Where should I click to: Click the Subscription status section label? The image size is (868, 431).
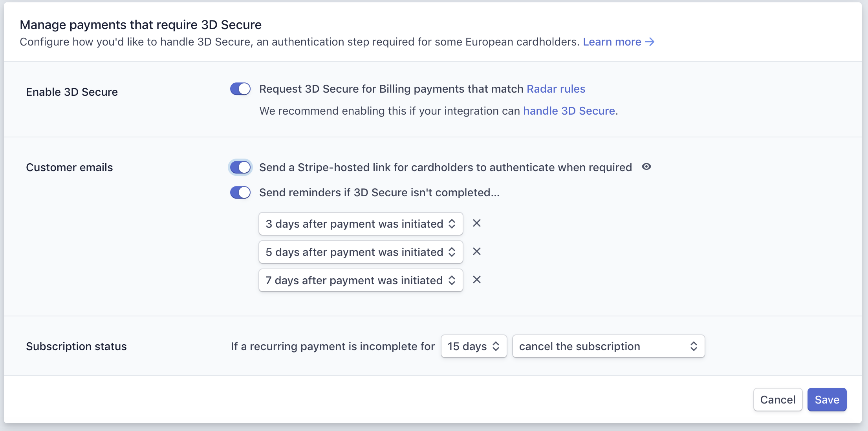(x=76, y=347)
